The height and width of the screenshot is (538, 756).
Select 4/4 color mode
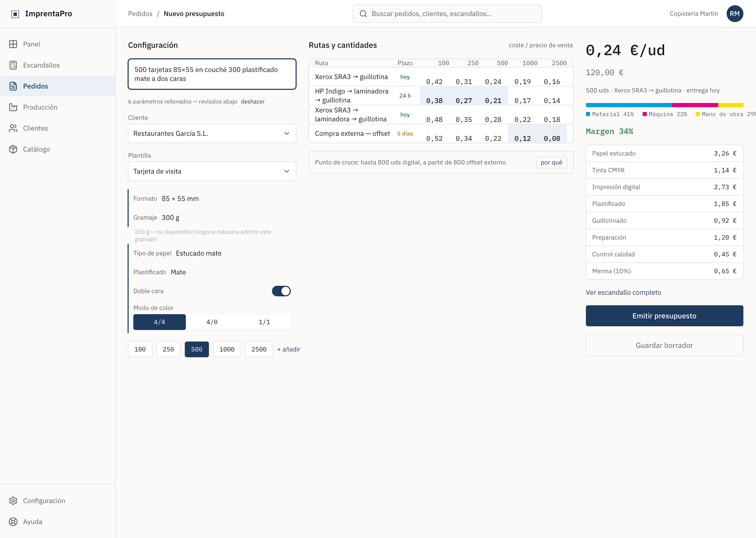pyautogui.click(x=160, y=322)
